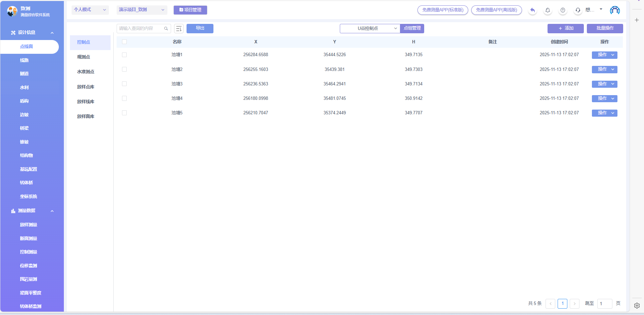Open 线路 in the left sidebar
The width and height of the screenshot is (644, 315).
[24, 60]
